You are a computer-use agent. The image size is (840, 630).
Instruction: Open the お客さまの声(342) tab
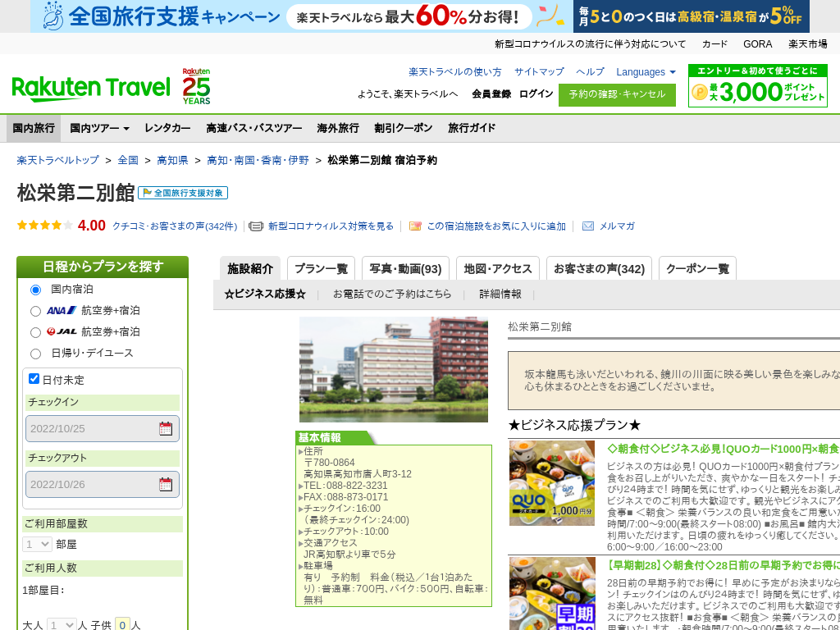point(599,268)
